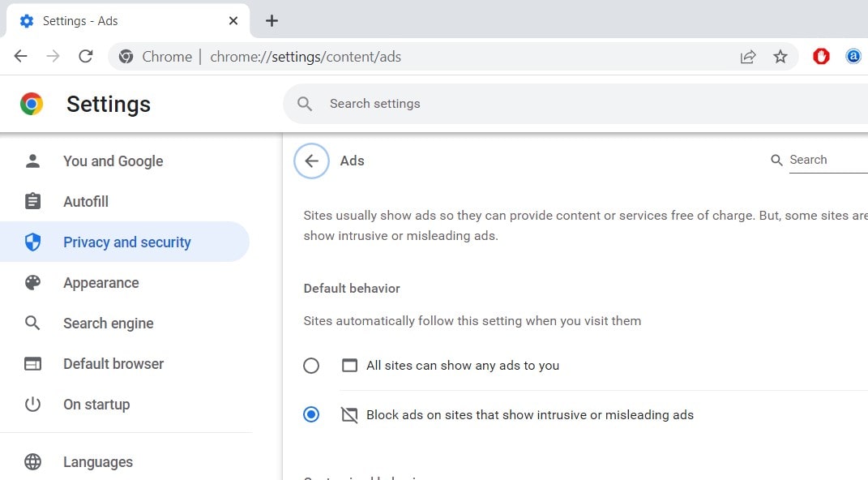Click the share page icon in address bar
Viewport: 868px width, 480px height.
tap(748, 57)
